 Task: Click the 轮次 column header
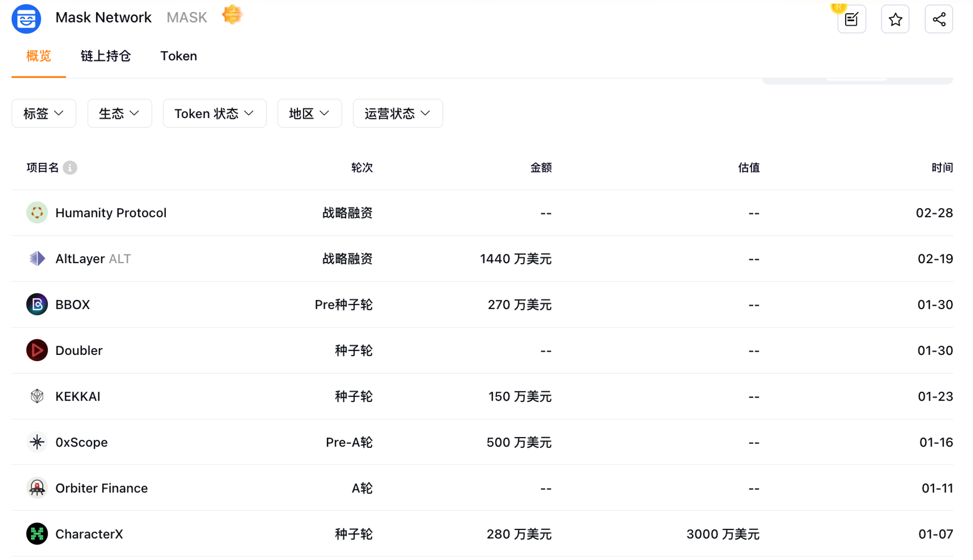point(362,168)
